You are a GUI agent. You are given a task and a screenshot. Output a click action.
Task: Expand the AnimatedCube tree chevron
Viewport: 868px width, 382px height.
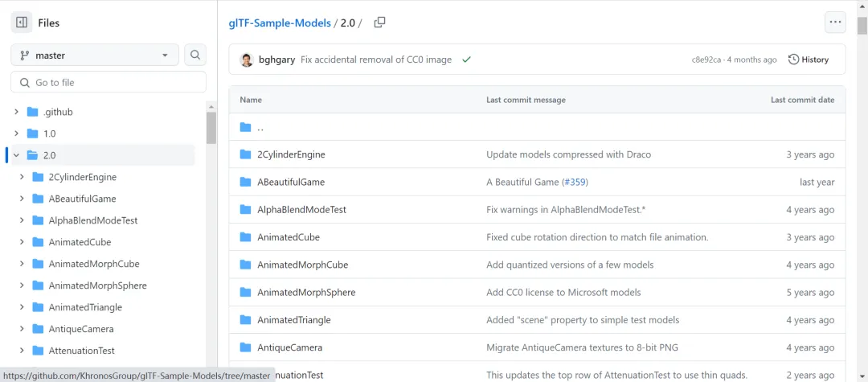[22, 242]
